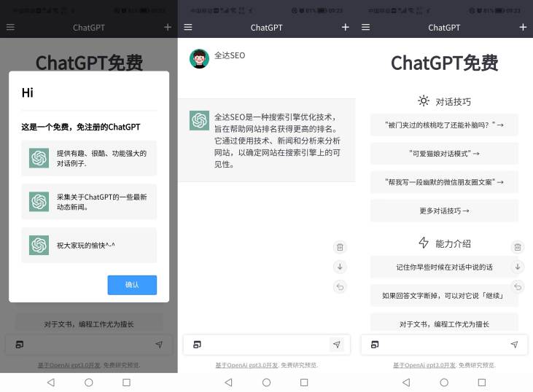Click 如果回答文字断掉 继续 item
533x392 pixels.
pos(444,296)
